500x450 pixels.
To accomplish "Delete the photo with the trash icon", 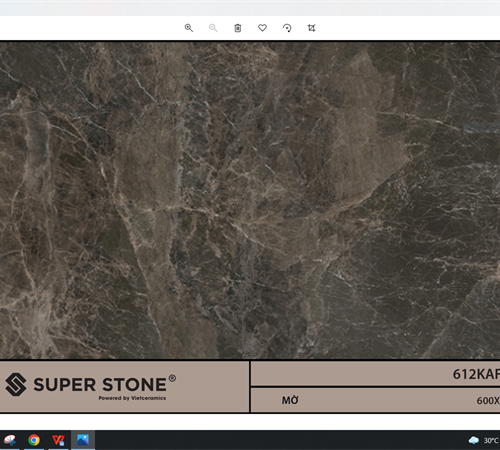I will point(238,28).
